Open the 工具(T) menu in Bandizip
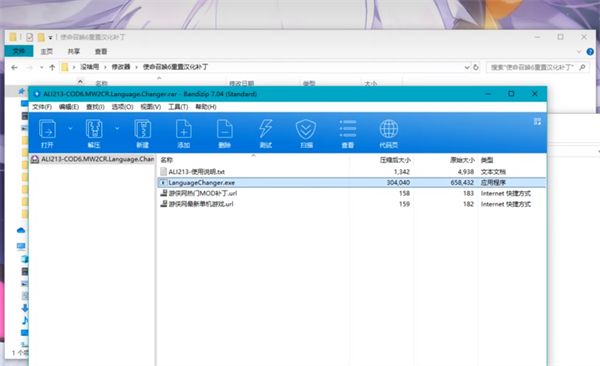600x366 pixels. pos(178,107)
